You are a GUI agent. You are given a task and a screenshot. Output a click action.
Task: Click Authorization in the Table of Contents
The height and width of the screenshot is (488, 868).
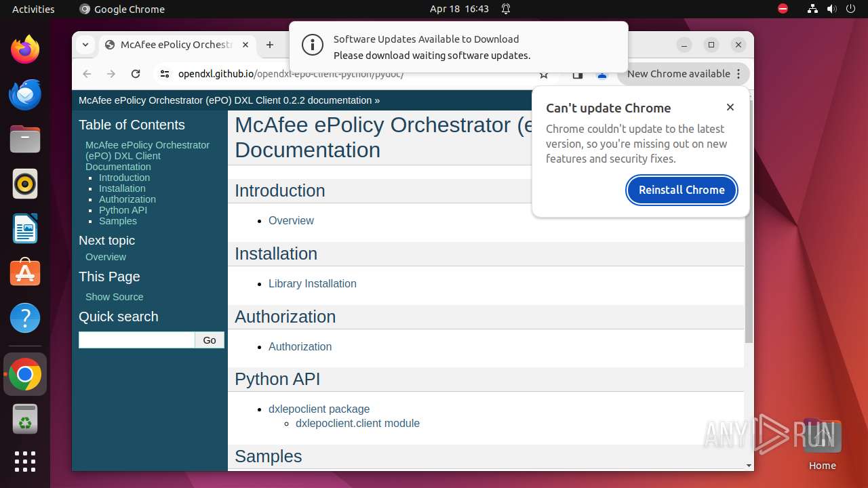127,199
